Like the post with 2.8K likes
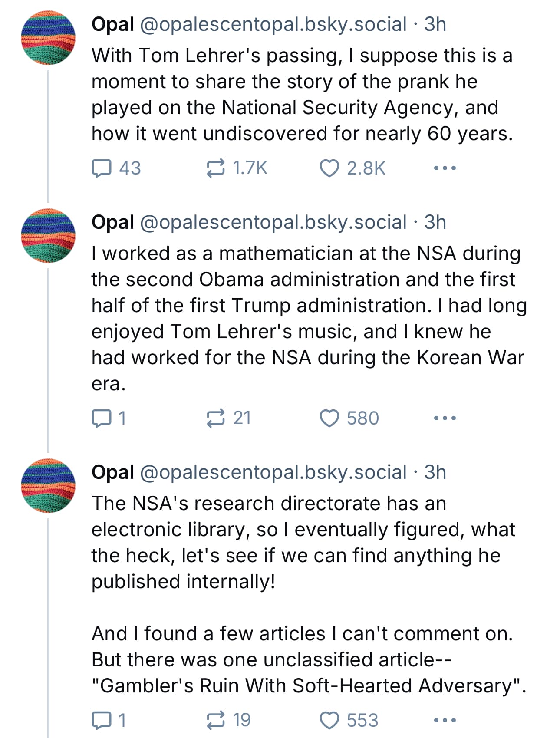 point(329,168)
